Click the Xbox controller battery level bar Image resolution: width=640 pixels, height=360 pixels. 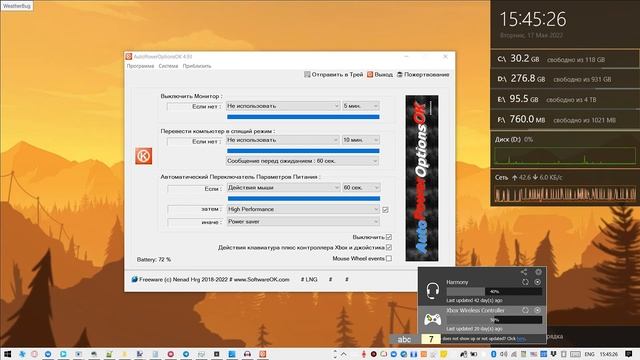494,320
